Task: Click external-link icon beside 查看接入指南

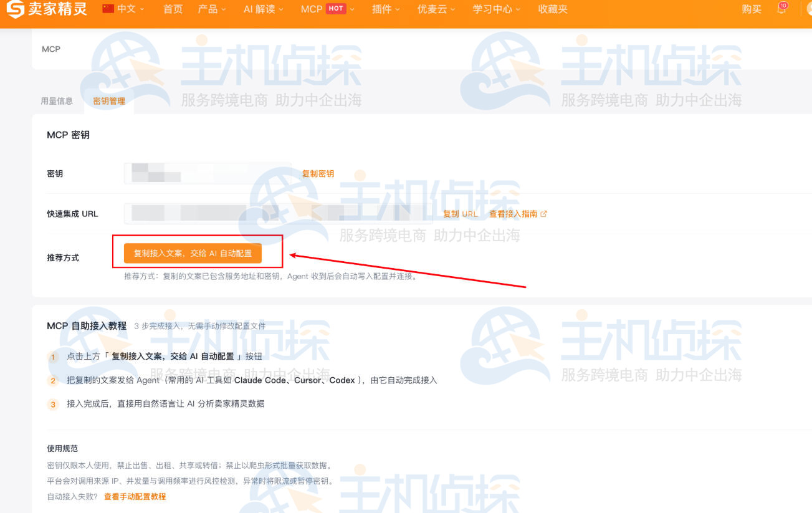Action: [x=543, y=214]
